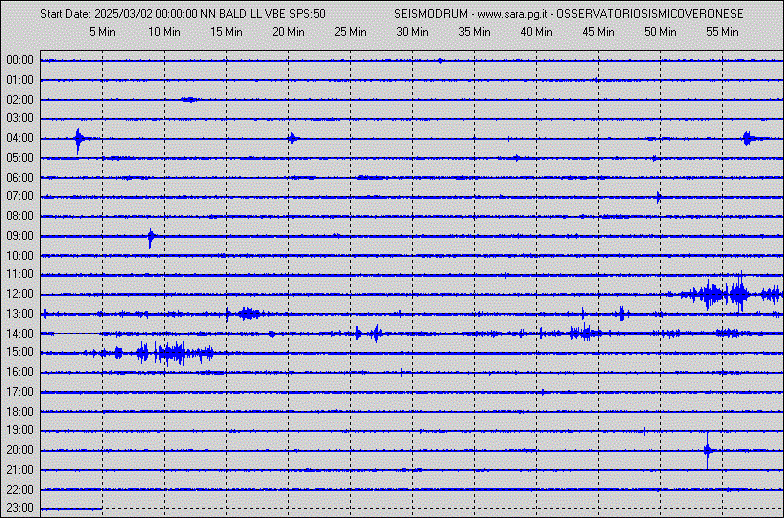
Task: Click the 45 Min column header
Action: click(598, 32)
